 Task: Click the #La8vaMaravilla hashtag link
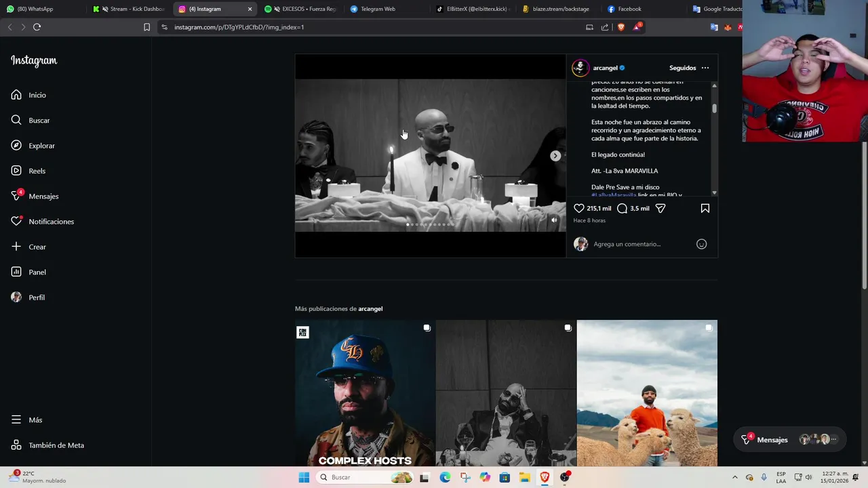(614, 195)
